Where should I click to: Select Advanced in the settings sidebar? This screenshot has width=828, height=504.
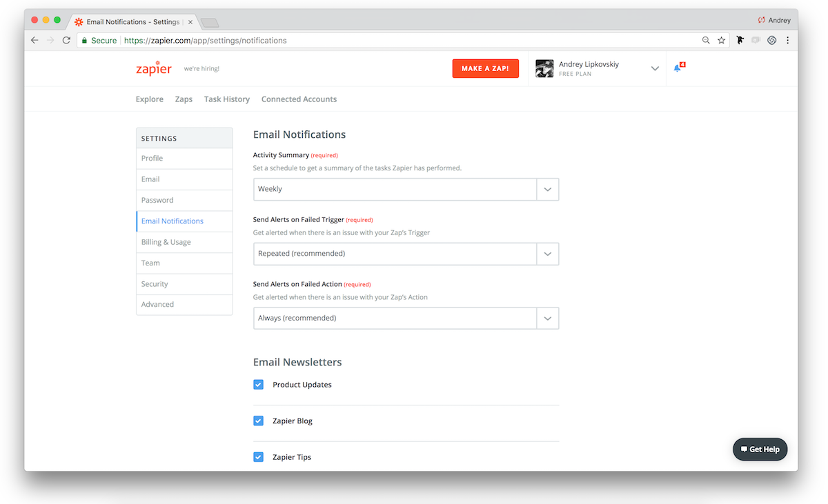[184, 305]
